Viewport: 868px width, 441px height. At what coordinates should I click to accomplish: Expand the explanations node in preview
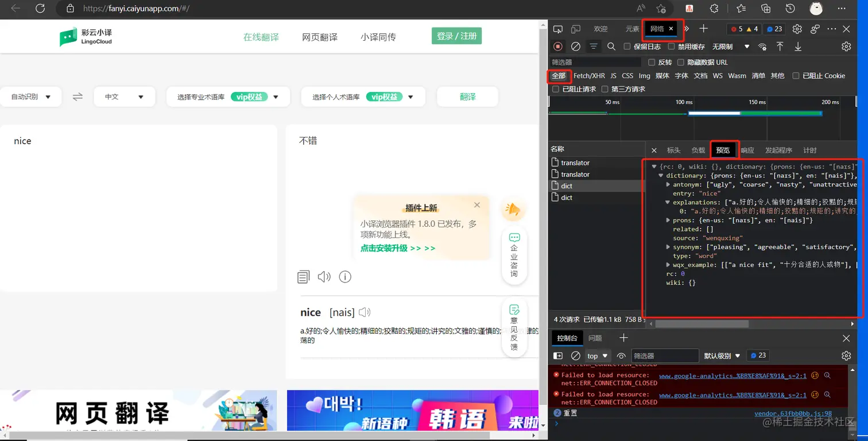tap(669, 202)
